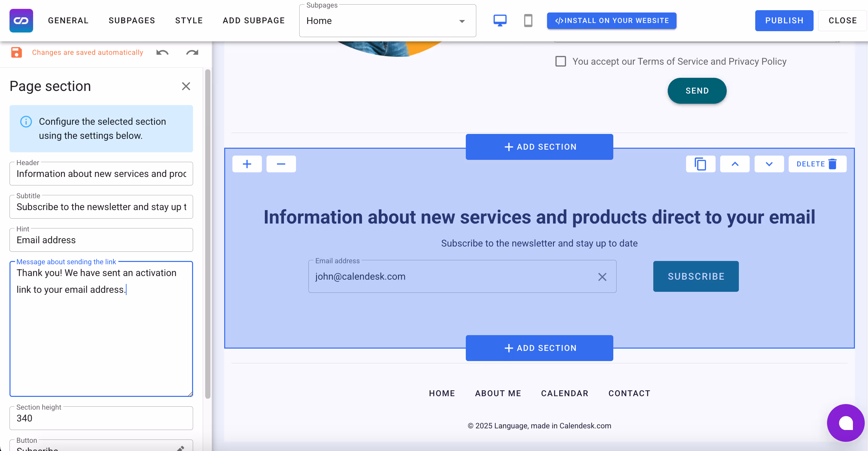Duplicate the selected newsletter section
Screen dimensions: 868x451
click(700, 164)
